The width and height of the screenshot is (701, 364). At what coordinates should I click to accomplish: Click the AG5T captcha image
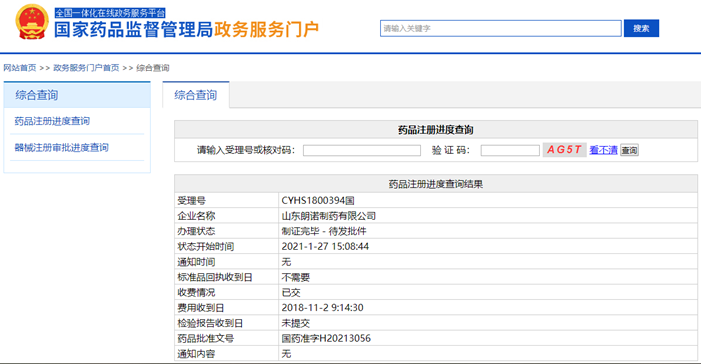click(564, 150)
